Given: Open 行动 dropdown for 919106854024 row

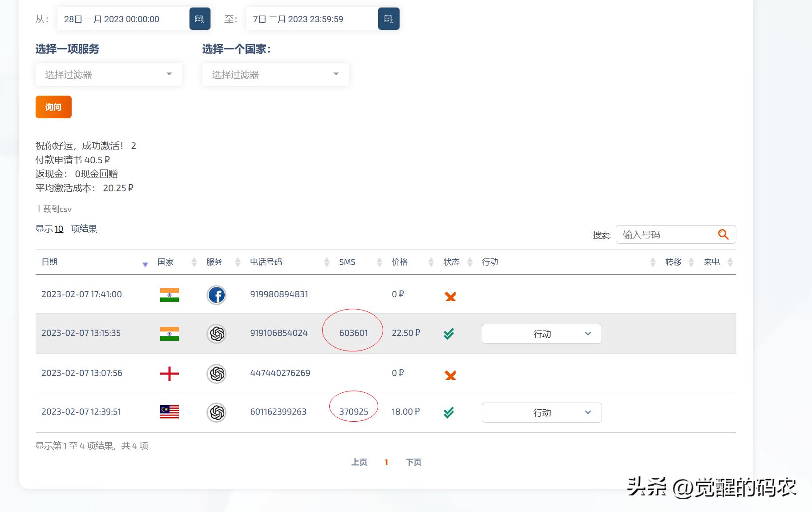Looking at the screenshot, I should [x=541, y=334].
